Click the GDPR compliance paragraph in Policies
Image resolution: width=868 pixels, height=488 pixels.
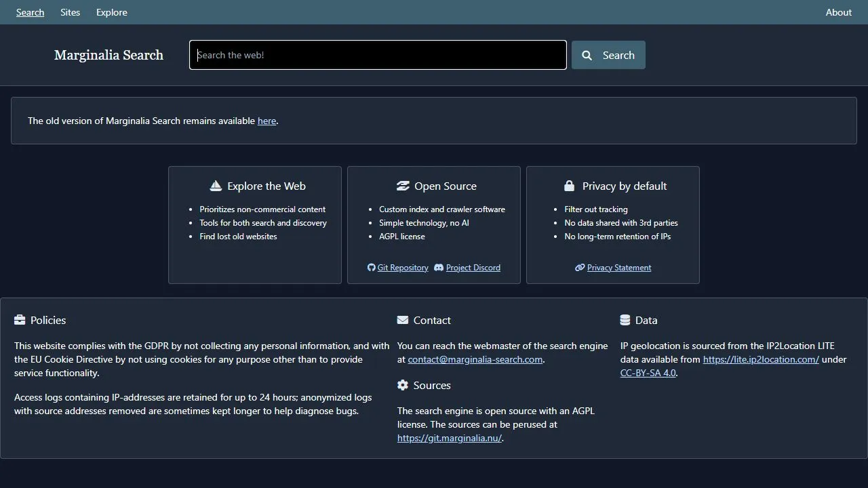click(x=202, y=359)
